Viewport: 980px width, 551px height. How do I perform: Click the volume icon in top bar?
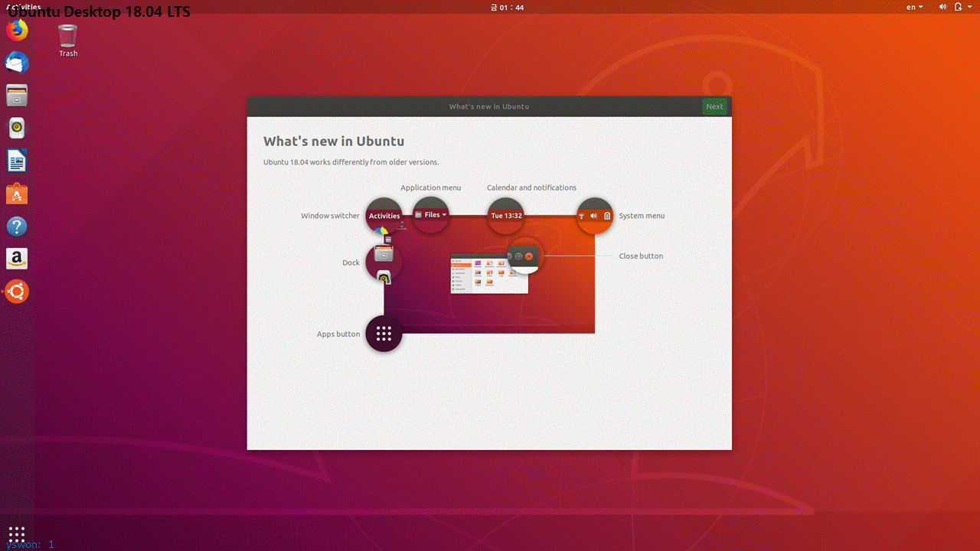pos(942,7)
